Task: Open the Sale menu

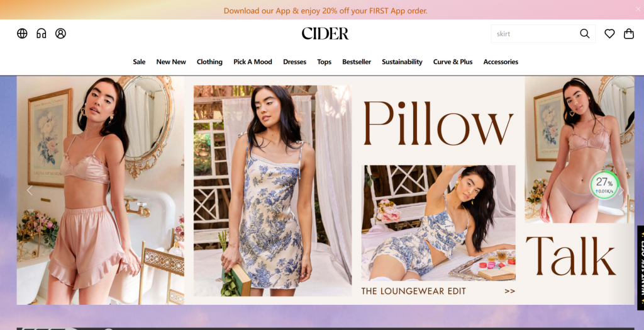Action: [x=139, y=62]
